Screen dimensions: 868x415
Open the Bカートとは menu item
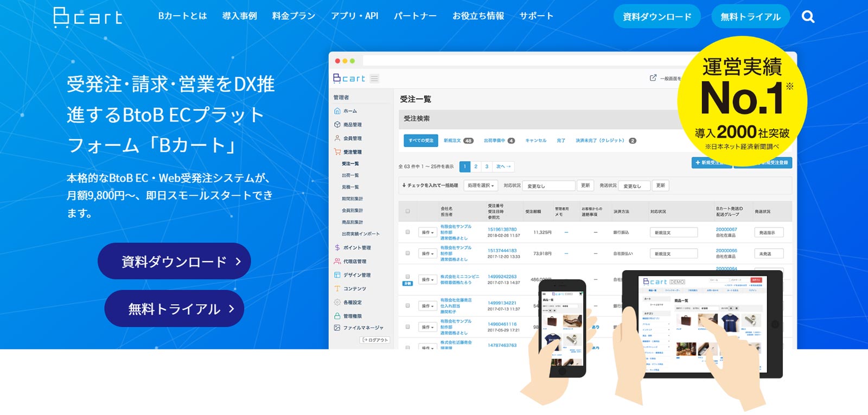coord(182,16)
